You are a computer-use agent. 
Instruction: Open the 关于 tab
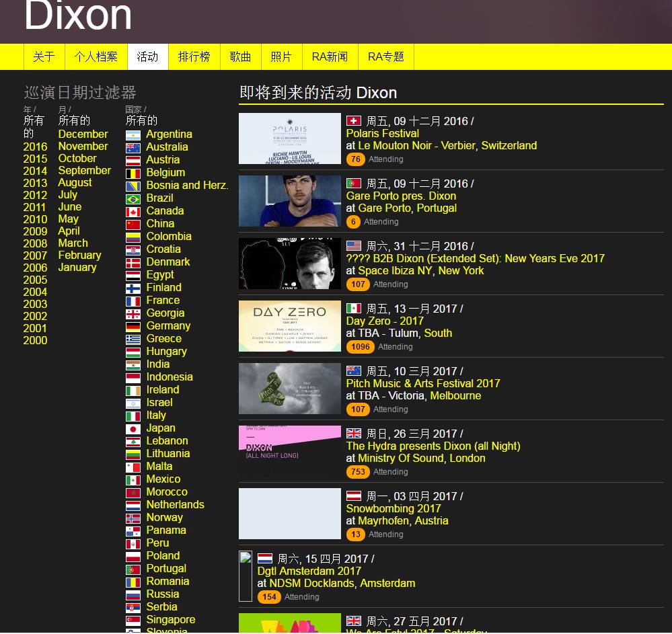click(x=44, y=56)
